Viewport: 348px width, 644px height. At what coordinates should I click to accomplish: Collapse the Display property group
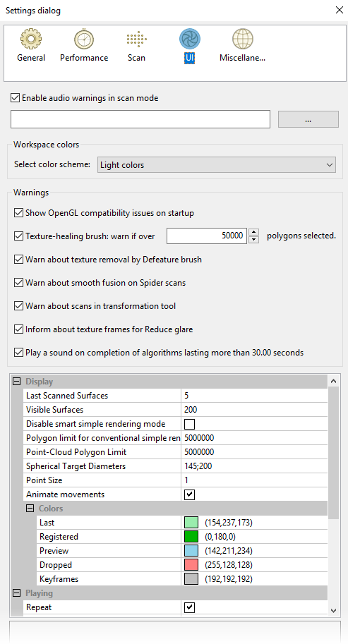pyautogui.click(x=17, y=382)
